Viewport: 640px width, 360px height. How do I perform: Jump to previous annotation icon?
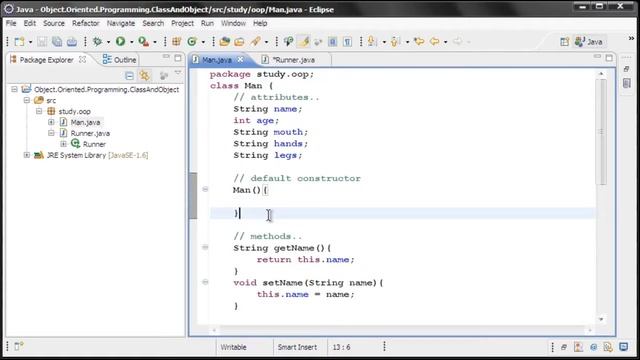click(395, 41)
